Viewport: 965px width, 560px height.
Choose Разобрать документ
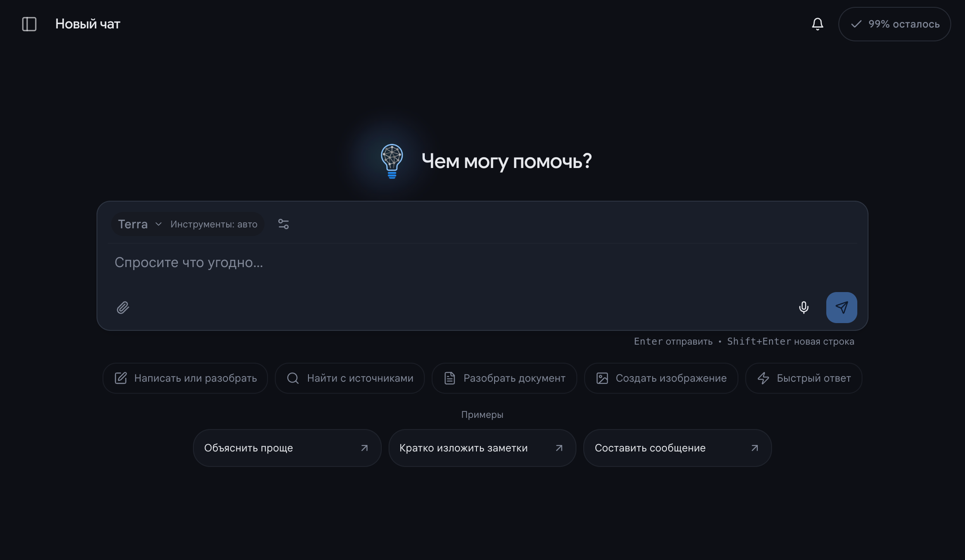click(504, 378)
